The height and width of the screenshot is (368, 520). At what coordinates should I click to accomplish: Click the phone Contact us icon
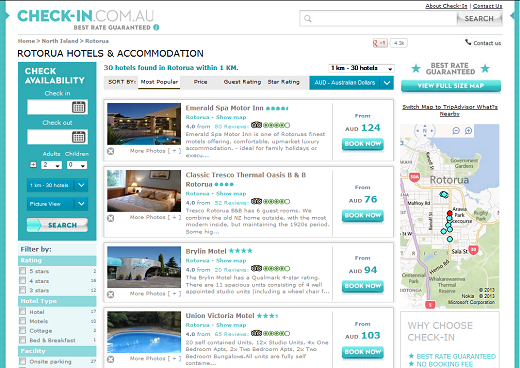(468, 42)
